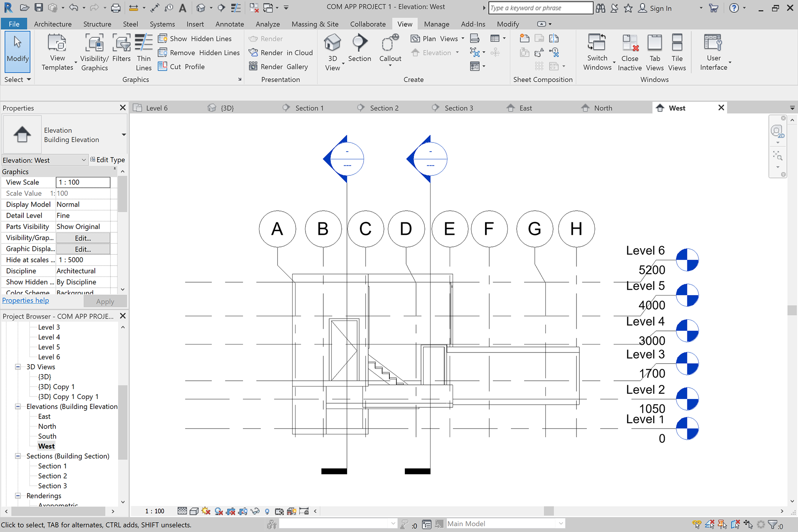Click Render in Cloud
The height and width of the screenshot is (532, 798).
281,53
